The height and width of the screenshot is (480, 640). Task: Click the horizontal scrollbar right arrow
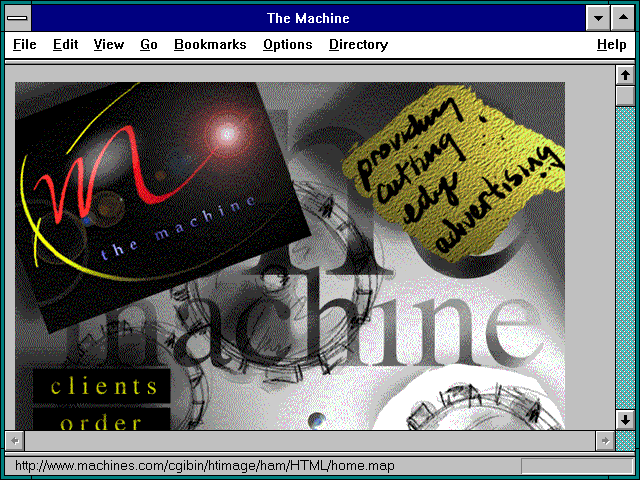[x=605, y=441]
